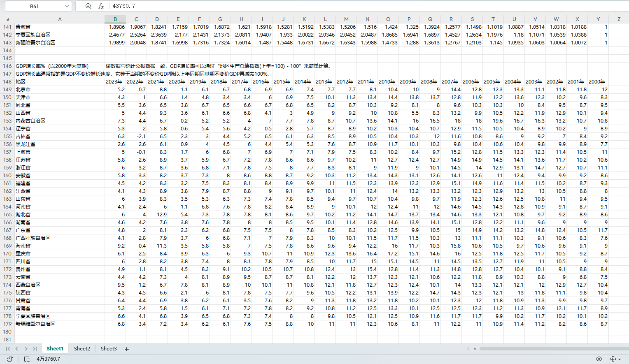
Task: Add a new worksheet with the plus button
Action: click(x=126, y=348)
